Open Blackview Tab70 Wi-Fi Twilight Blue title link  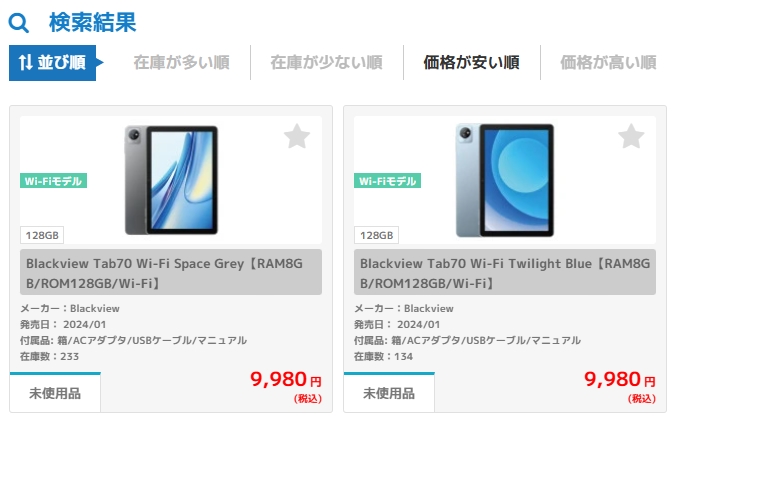tap(505, 272)
